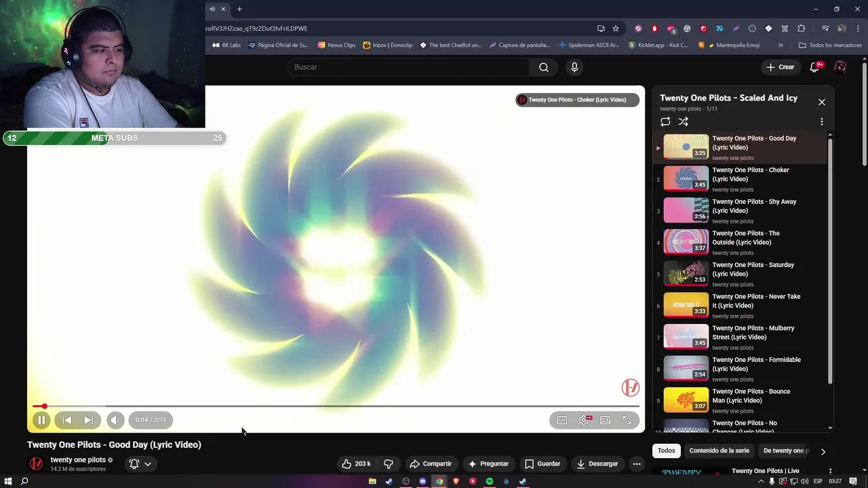Screen dimensions: 868x488
Task: Close the Scaled And Icy playlist panel
Action: tap(821, 102)
